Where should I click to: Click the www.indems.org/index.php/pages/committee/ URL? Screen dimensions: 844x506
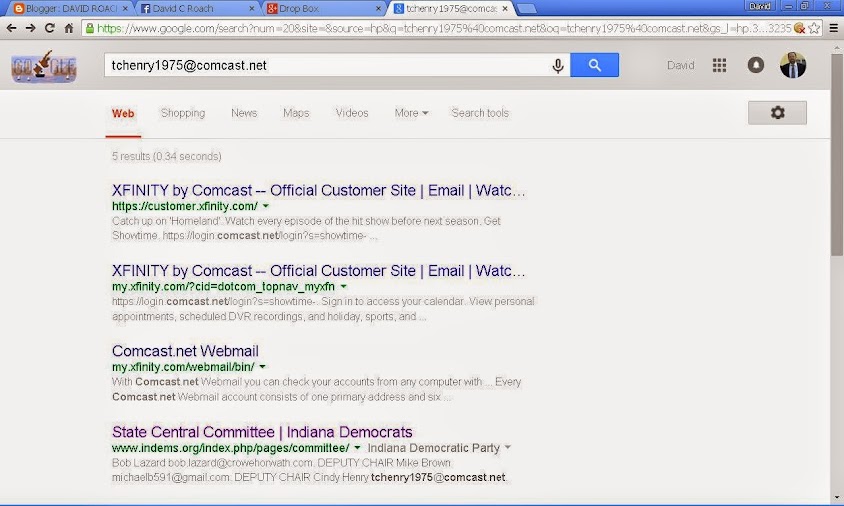(230, 448)
